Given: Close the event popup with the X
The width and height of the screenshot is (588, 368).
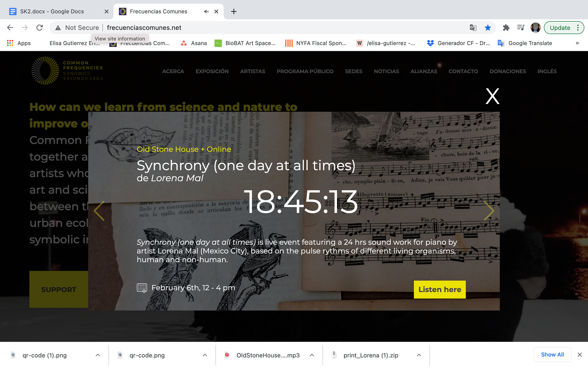Looking at the screenshot, I should [492, 96].
